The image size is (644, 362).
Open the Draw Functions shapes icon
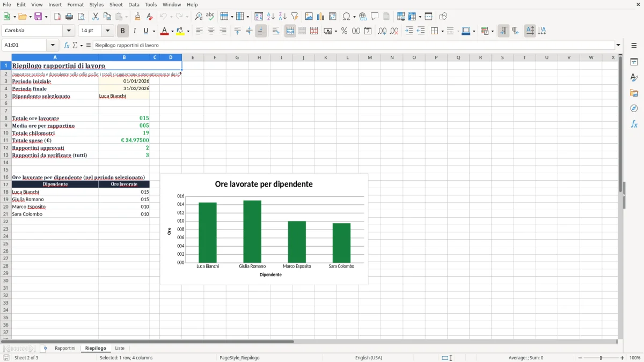(443, 17)
